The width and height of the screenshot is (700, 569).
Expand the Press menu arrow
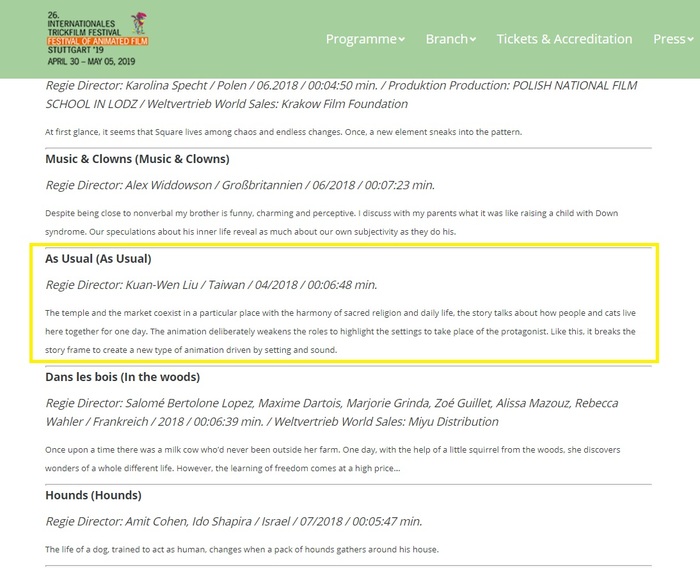[690, 39]
